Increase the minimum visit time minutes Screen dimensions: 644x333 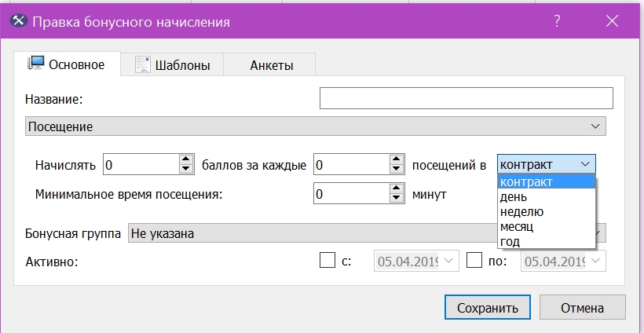[397, 188]
